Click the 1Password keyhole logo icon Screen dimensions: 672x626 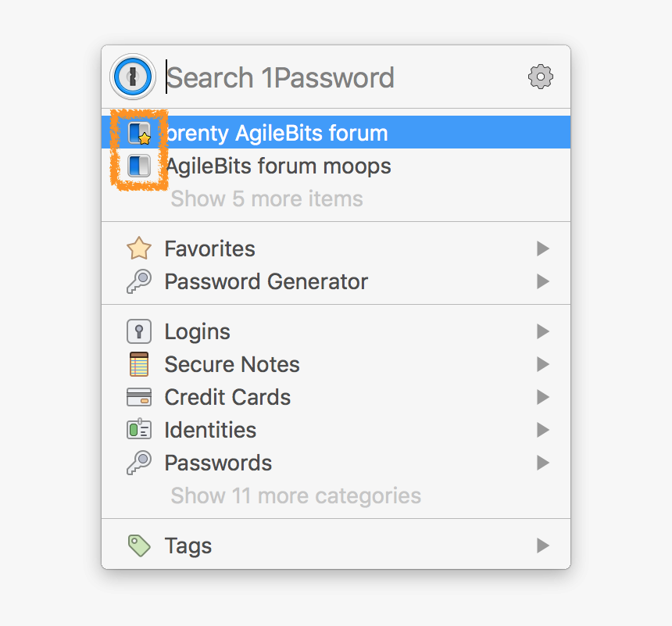(130, 77)
